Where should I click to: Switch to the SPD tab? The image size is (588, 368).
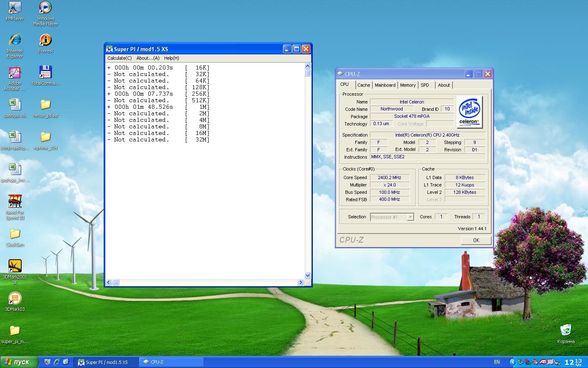(x=425, y=85)
